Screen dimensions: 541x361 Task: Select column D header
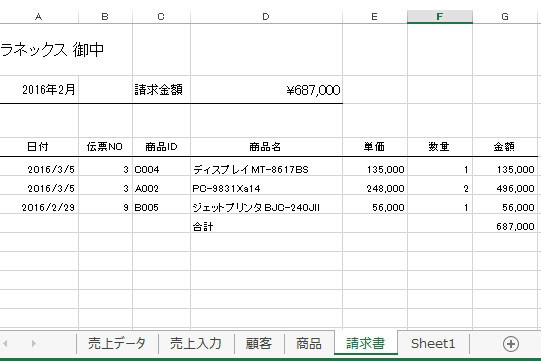(x=266, y=17)
